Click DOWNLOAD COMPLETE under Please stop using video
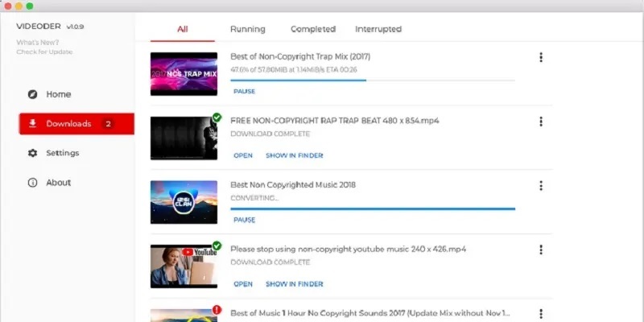The width and height of the screenshot is (644, 322). click(x=270, y=262)
